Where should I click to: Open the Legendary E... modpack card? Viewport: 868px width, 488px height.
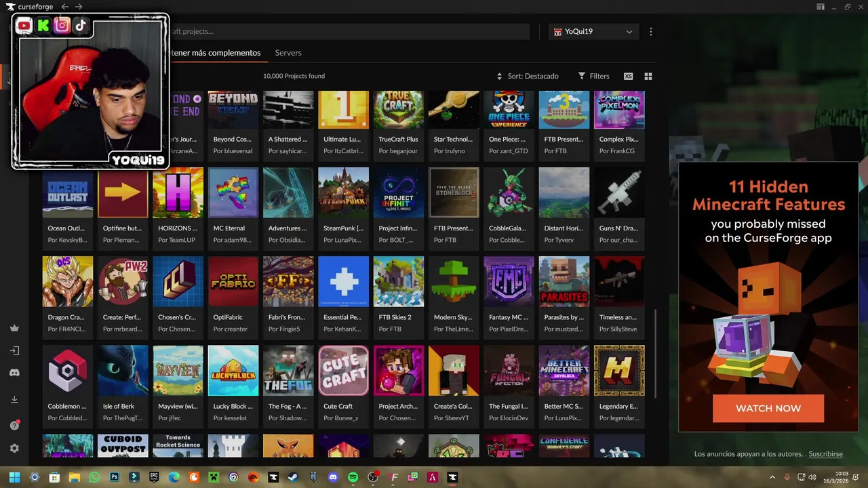tap(619, 386)
